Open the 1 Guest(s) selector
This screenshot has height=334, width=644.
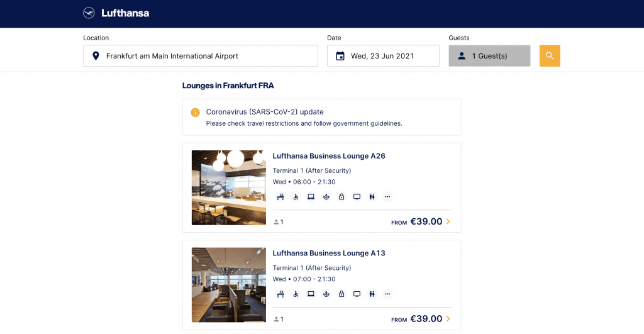click(x=489, y=56)
